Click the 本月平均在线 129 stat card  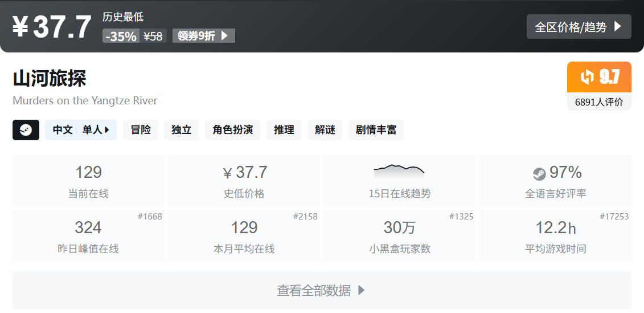(x=244, y=236)
